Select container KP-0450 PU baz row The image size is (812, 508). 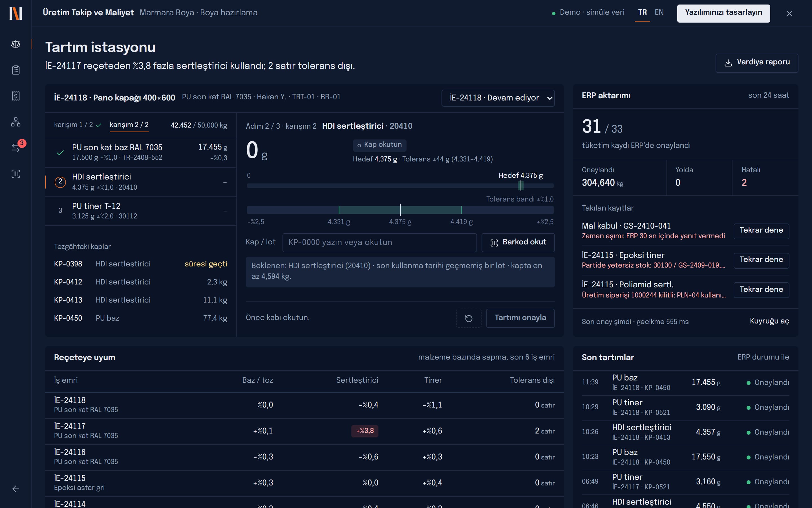click(x=141, y=318)
